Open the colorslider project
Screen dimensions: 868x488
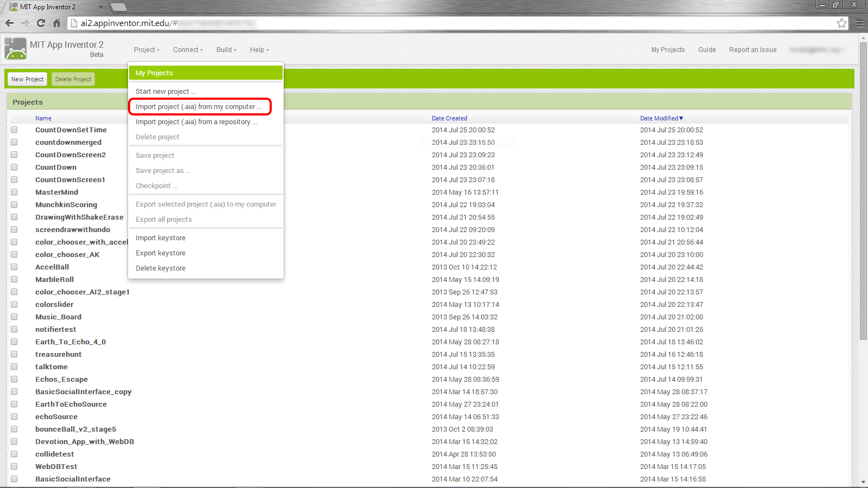tap(54, 305)
